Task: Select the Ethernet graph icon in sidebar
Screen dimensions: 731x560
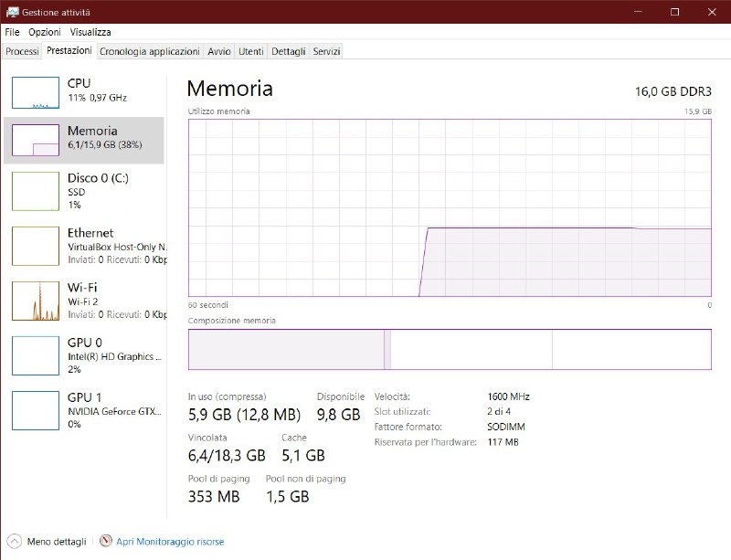Action: (x=35, y=246)
